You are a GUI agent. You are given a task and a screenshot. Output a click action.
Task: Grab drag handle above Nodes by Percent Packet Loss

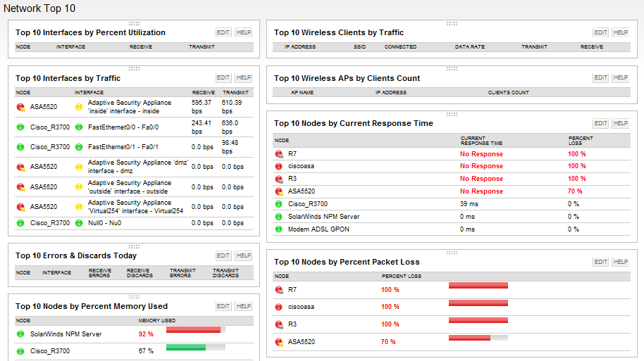point(452,253)
